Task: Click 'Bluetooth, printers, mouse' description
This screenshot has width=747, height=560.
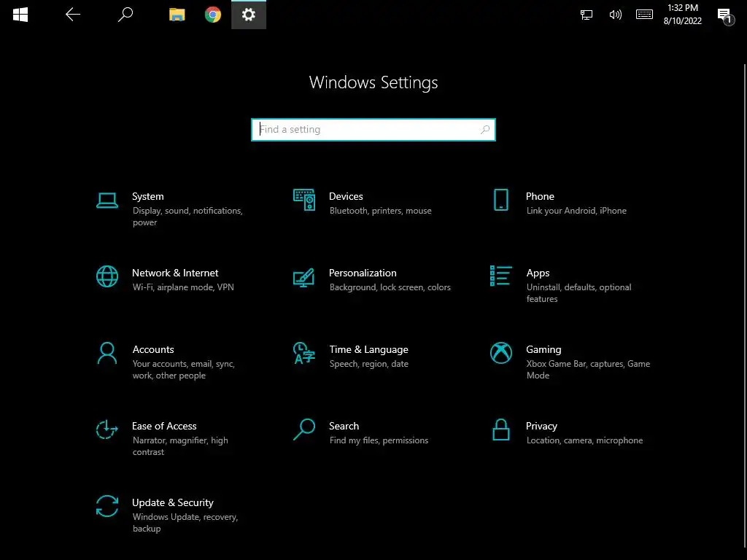Action: pos(380,211)
